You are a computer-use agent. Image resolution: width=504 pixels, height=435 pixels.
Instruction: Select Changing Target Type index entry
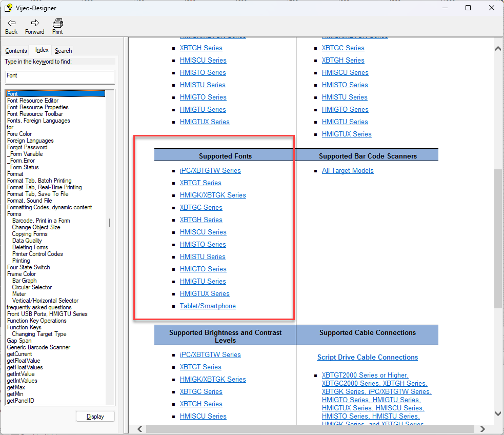pos(39,334)
